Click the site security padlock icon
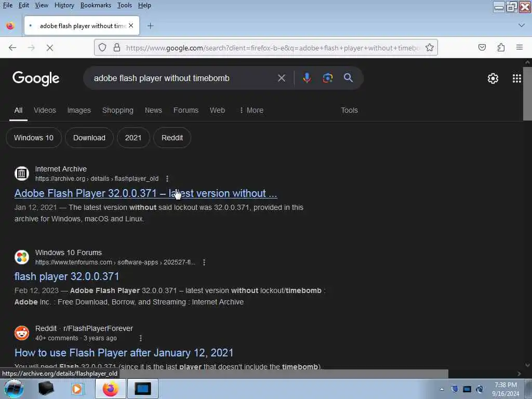The image size is (532, 399). pos(117,47)
